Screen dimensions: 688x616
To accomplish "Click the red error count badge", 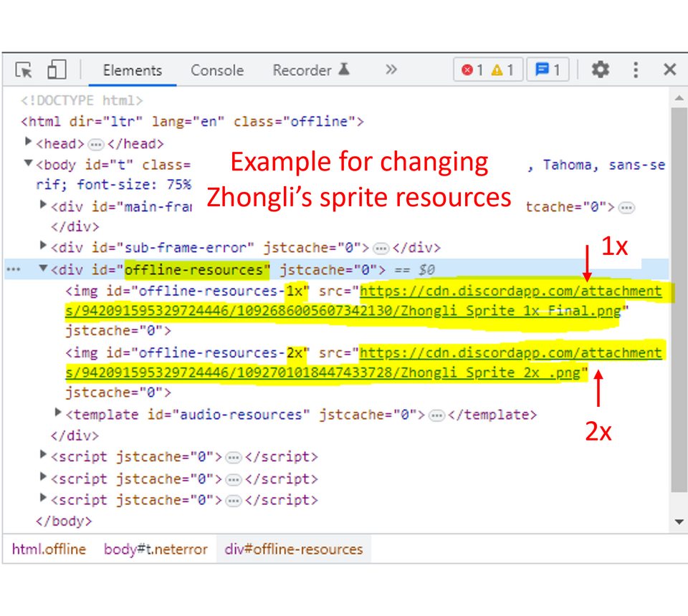I will (472, 70).
